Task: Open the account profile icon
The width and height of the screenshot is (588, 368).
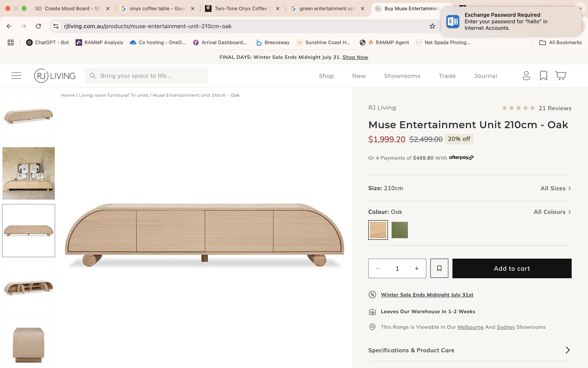Action: click(526, 76)
